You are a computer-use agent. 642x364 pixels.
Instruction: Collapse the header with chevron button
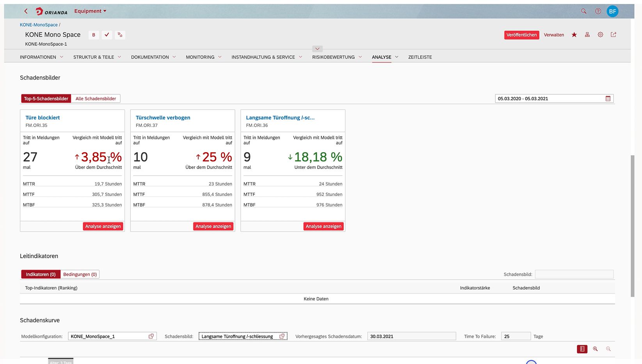(x=317, y=49)
